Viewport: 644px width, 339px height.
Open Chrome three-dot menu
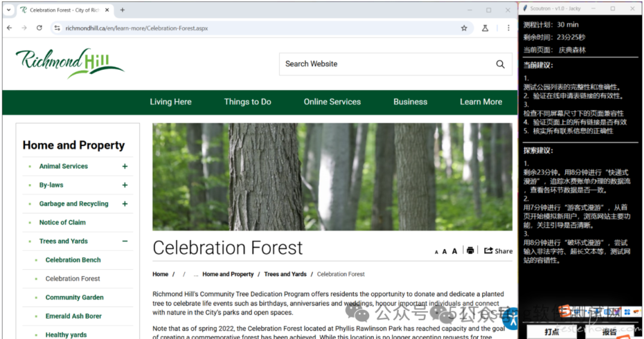tap(509, 28)
